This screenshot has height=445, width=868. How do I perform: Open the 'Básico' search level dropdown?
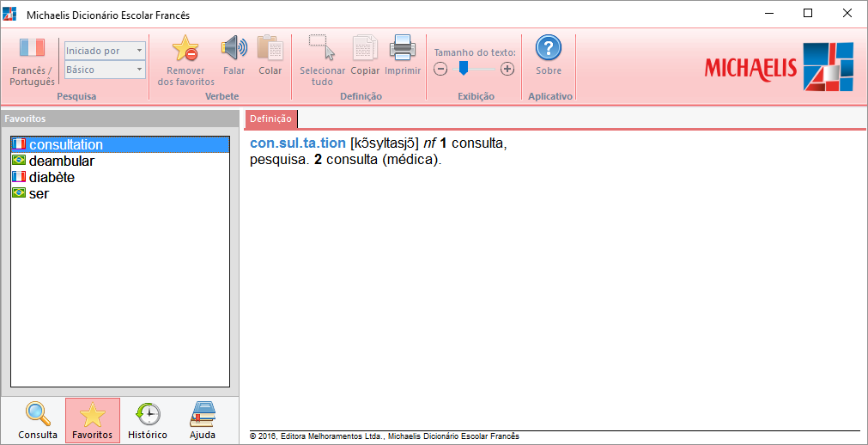pyautogui.click(x=106, y=70)
